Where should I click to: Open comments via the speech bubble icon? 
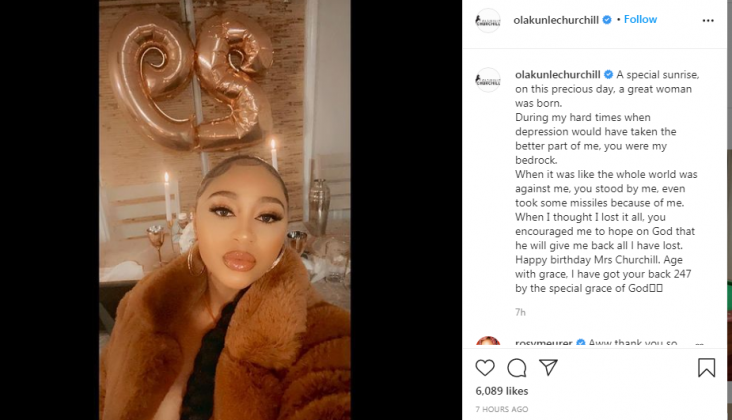(517, 368)
